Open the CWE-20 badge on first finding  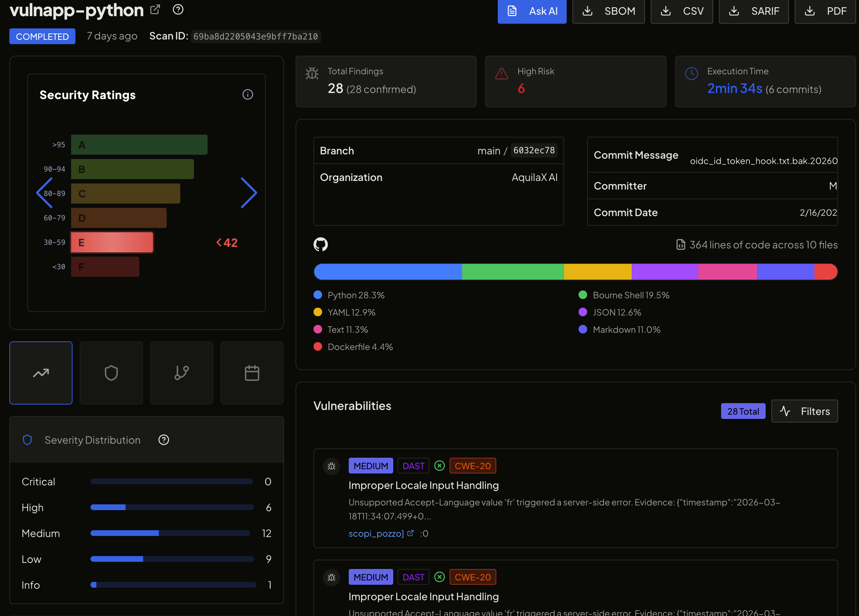tap(473, 466)
